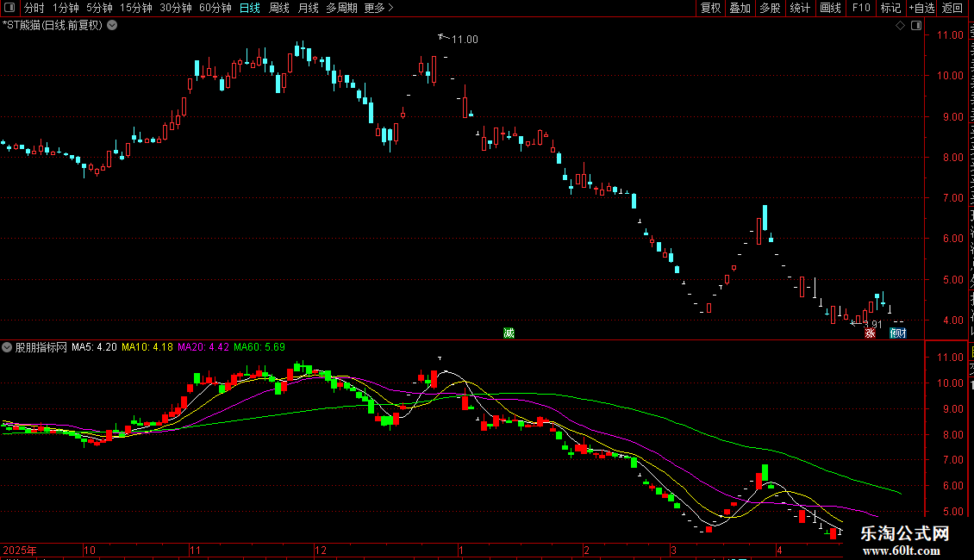The height and width of the screenshot is (560, 974).
Task: Add stock with +自选 button
Action: tap(921, 8)
